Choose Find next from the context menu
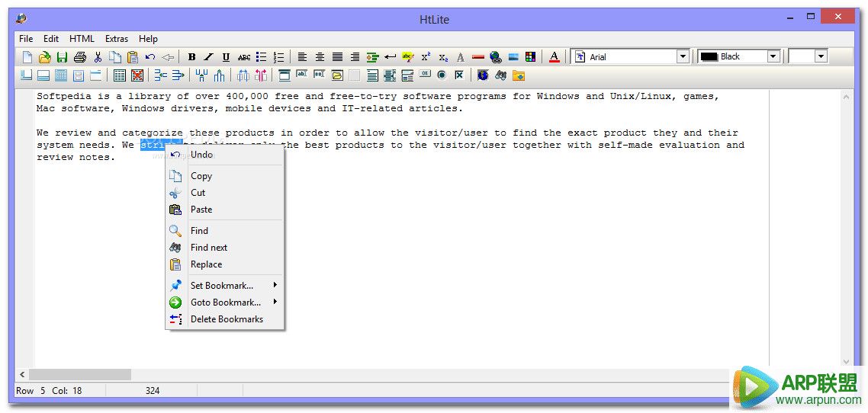Viewport: 868px width, 413px height. click(x=209, y=248)
